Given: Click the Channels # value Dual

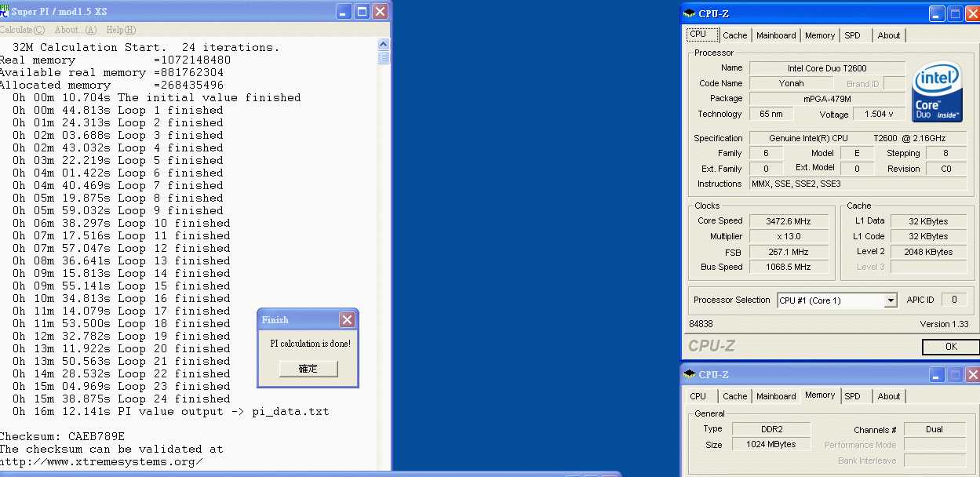Looking at the screenshot, I should tap(934, 429).
